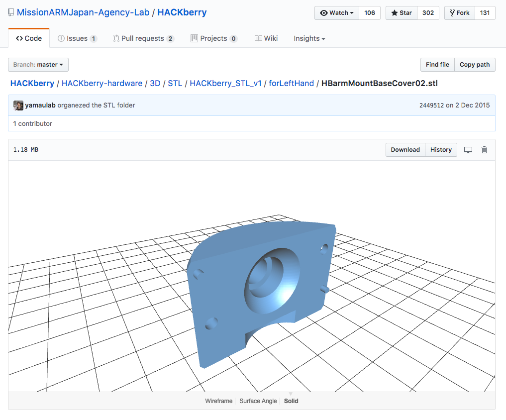Go to the Projects tab
The width and height of the screenshot is (506, 420).
pos(214,38)
